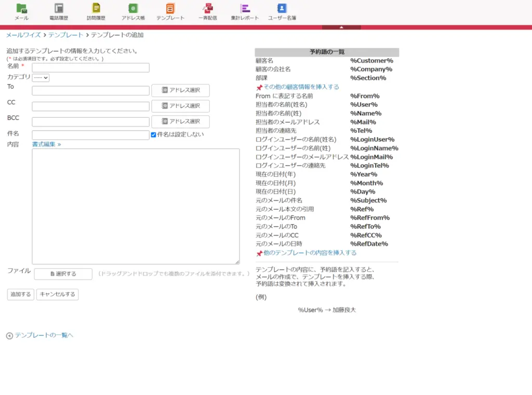Click the 追加する button
This screenshot has height=395, width=532.
(x=20, y=294)
